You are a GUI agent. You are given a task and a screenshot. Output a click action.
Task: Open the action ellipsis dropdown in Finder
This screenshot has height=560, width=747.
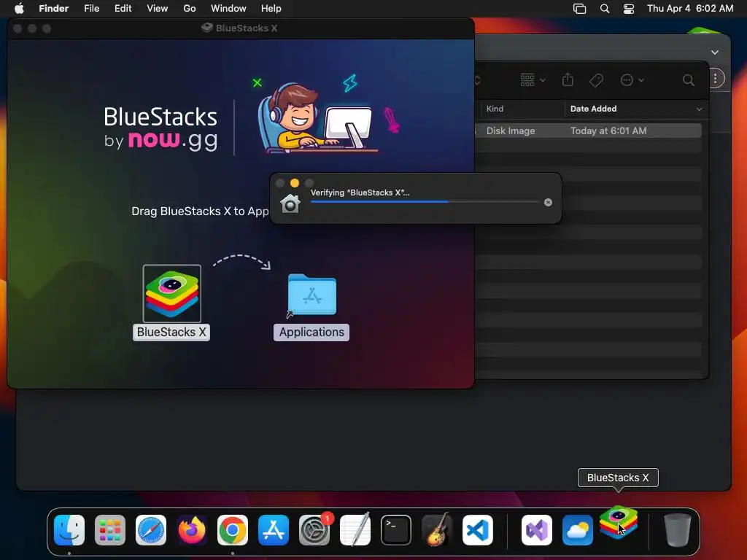632,80
